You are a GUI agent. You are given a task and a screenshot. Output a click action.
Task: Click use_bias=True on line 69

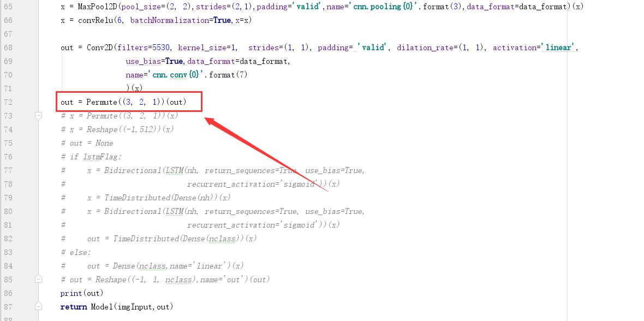(154, 61)
